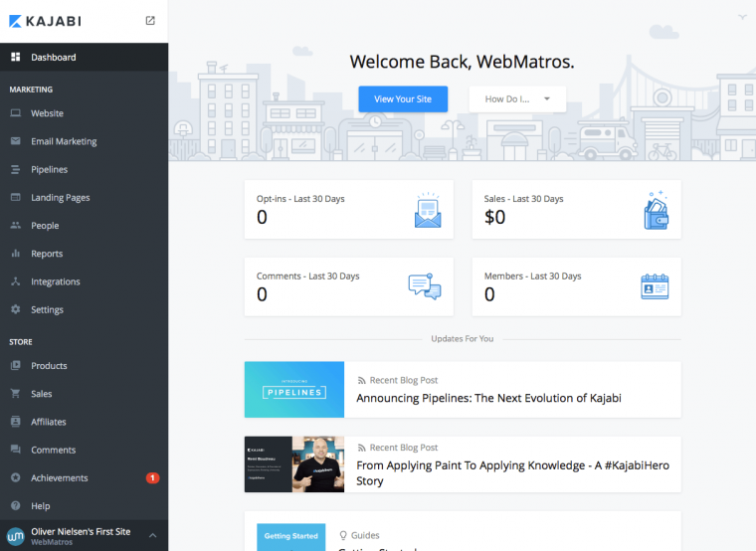Click View Your Site button
The width and height of the screenshot is (756, 551).
403,99
